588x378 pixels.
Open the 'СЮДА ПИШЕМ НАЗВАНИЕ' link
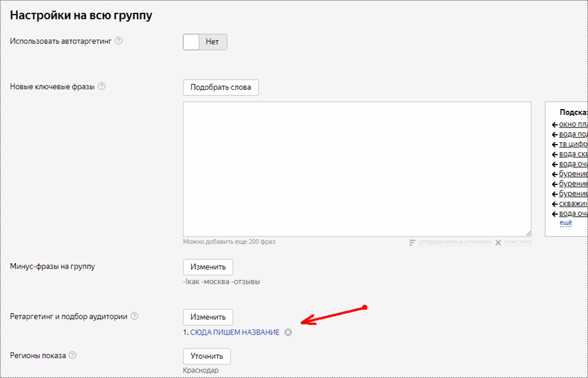(x=234, y=332)
